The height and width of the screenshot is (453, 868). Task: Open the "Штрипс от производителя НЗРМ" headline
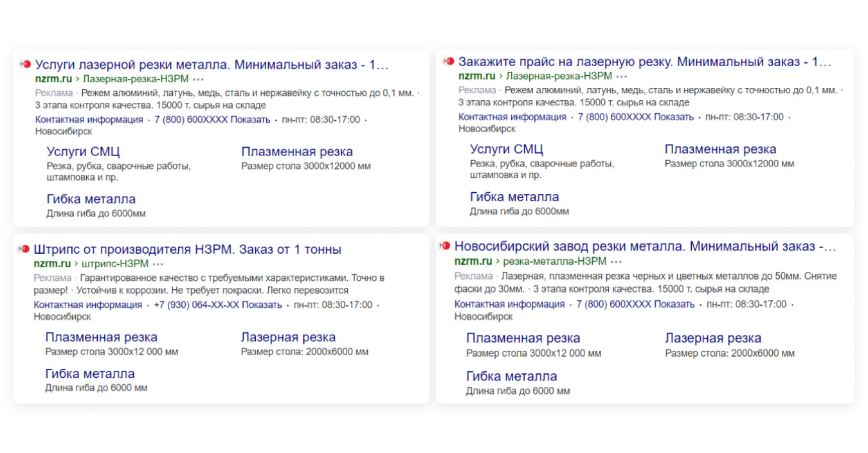click(187, 249)
